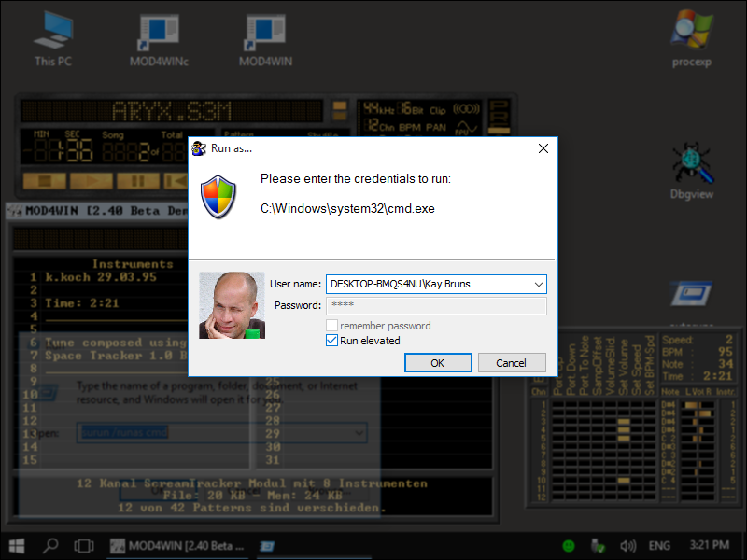Launch Dbgview from the desktop
Image resolution: width=747 pixels, height=560 pixels.
[x=692, y=171]
